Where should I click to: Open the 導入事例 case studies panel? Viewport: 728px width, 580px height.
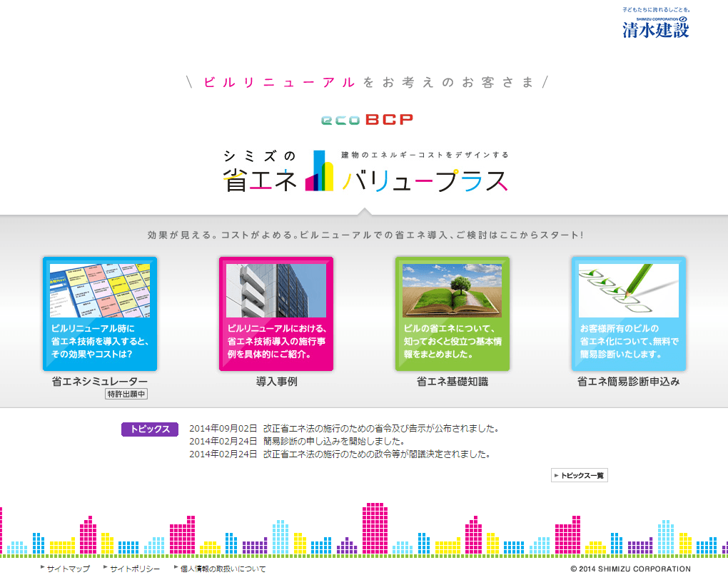coord(275,314)
